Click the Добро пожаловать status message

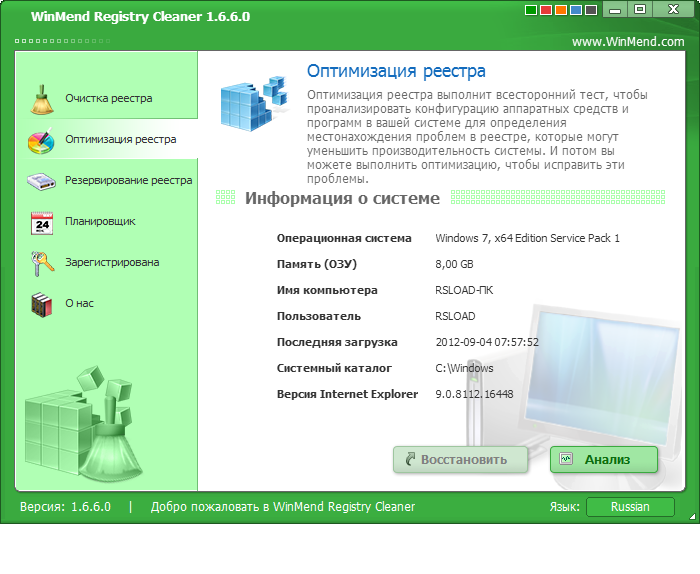[x=283, y=507]
